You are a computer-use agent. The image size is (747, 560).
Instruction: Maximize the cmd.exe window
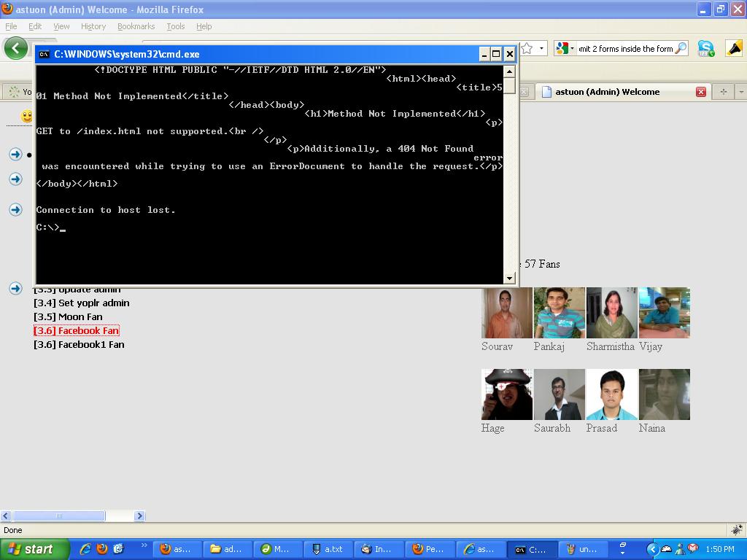(x=496, y=54)
